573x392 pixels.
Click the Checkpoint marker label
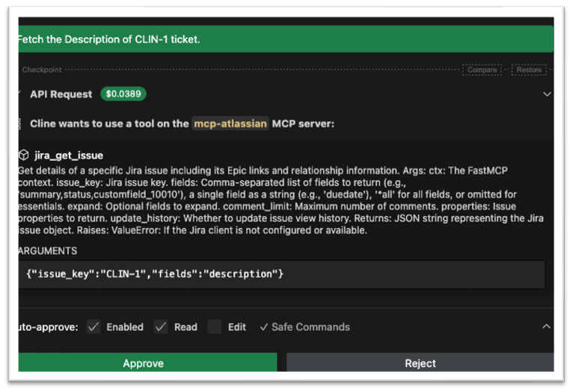(x=41, y=70)
